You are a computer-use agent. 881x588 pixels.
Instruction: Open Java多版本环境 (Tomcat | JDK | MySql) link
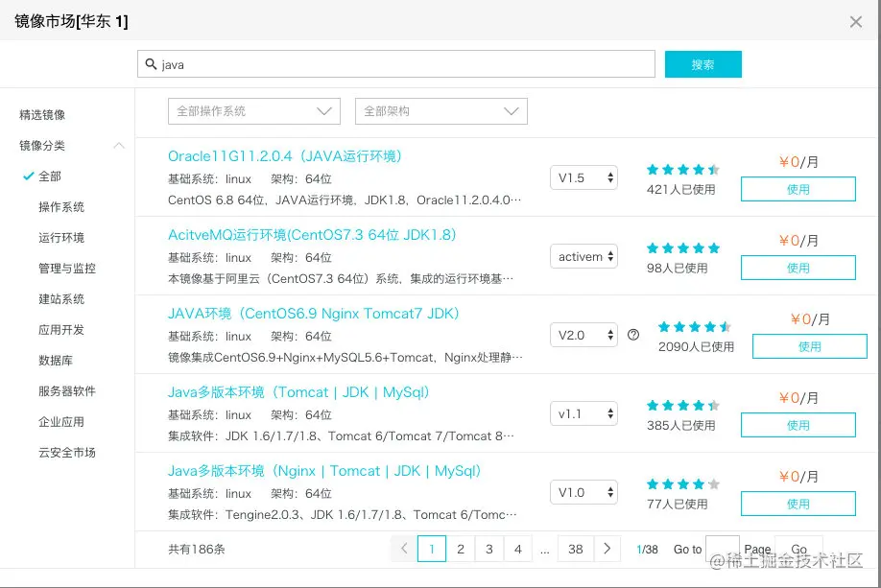(x=298, y=392)
